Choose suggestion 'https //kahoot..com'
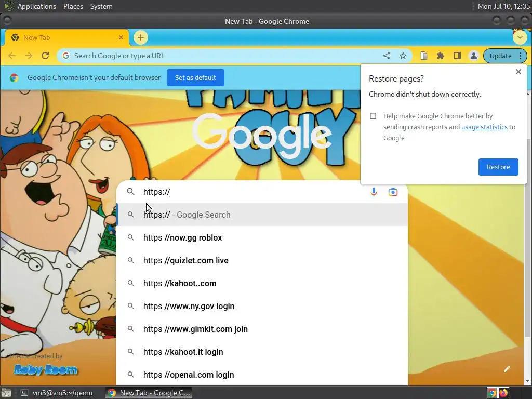Image resolution: width=532 pixels, height=399 pixels. pyautogui.click(x=262, y=283)
